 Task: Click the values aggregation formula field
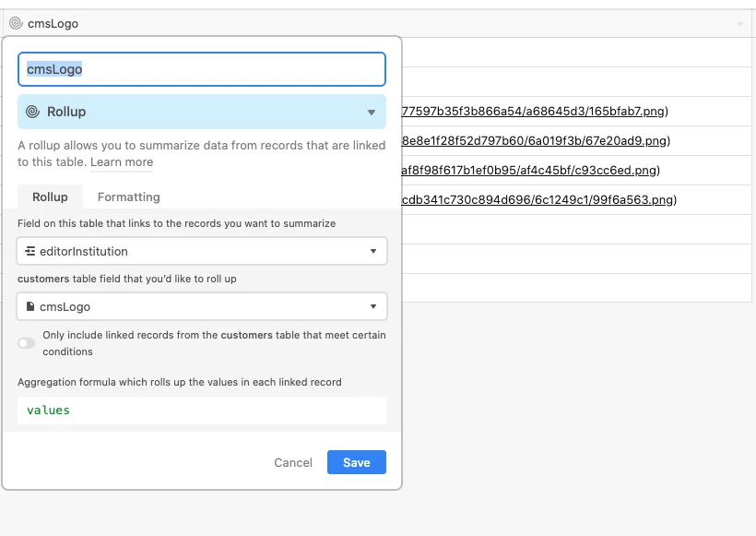(202, 411)
